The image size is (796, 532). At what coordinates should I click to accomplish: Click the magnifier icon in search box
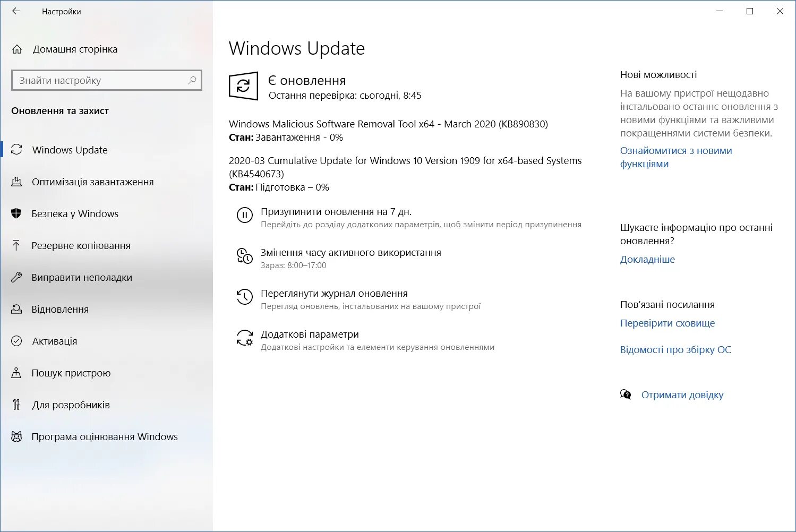tap(192, 80)
